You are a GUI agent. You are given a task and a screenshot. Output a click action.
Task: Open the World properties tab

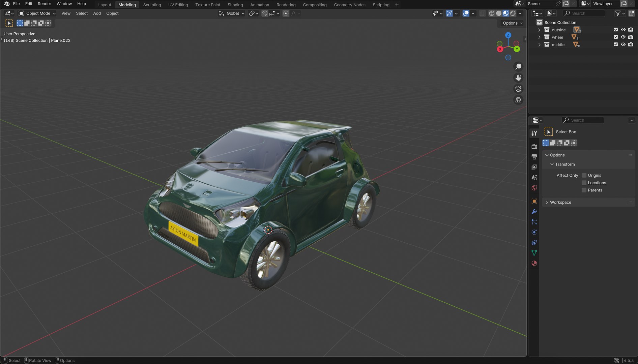coord(534,188)
